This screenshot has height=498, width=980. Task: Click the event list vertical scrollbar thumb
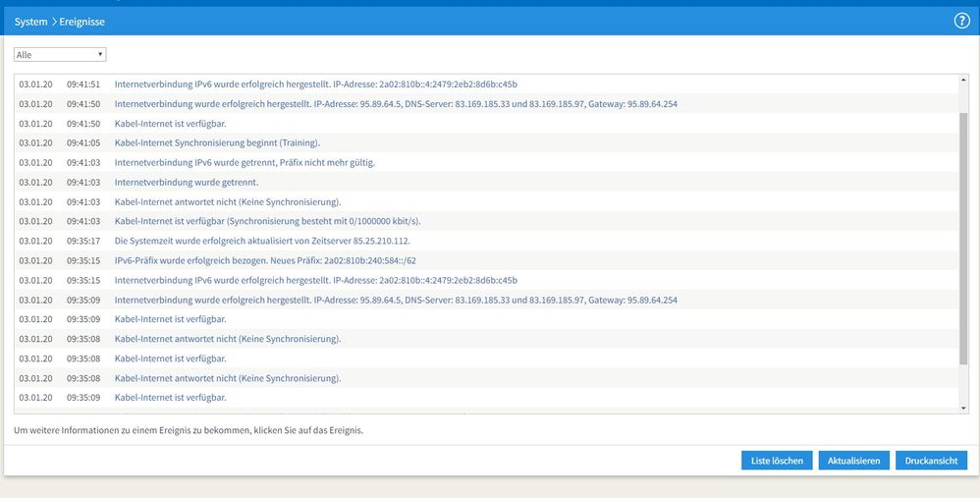tap(963, 239)
